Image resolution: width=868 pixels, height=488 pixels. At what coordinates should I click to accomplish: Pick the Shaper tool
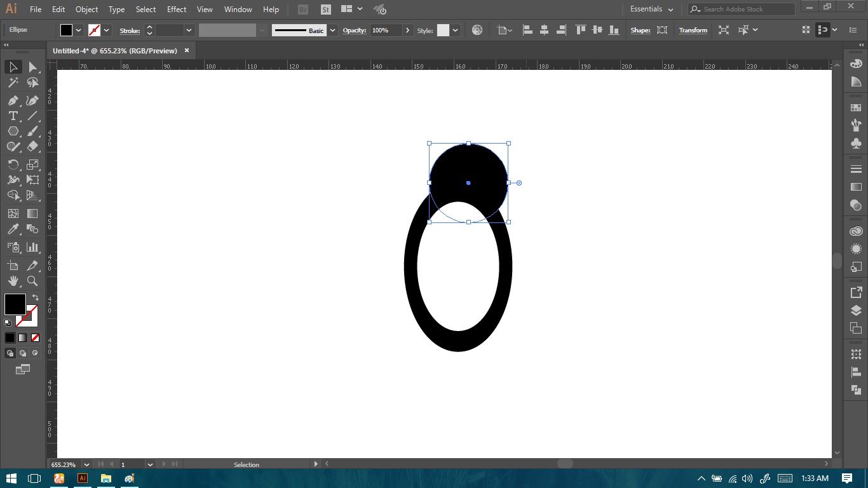pyautogui.click(x=13, y=146)
